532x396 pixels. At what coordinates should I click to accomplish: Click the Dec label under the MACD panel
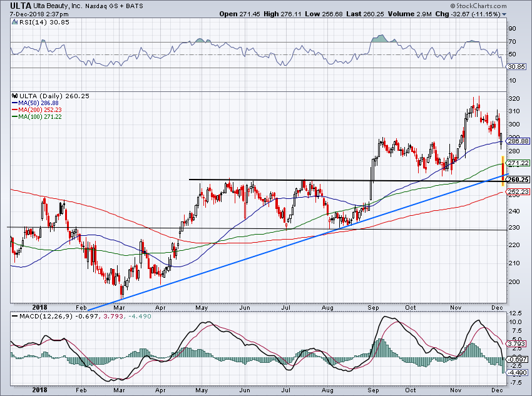(x=497, y=390)
